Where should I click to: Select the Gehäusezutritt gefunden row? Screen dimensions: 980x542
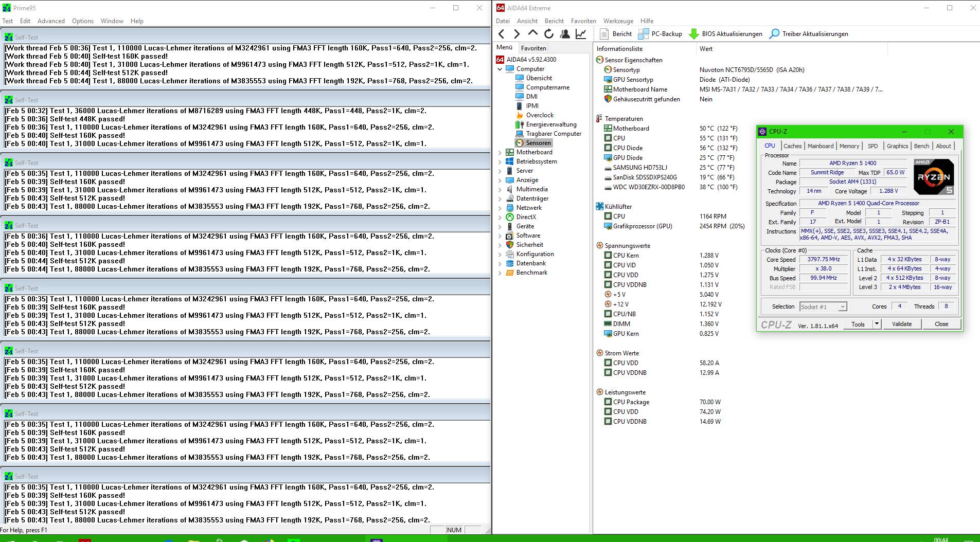658,99
